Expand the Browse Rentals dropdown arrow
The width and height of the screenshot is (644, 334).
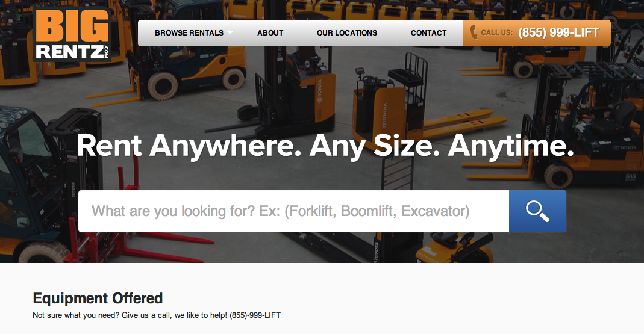(x=230, y=32)
